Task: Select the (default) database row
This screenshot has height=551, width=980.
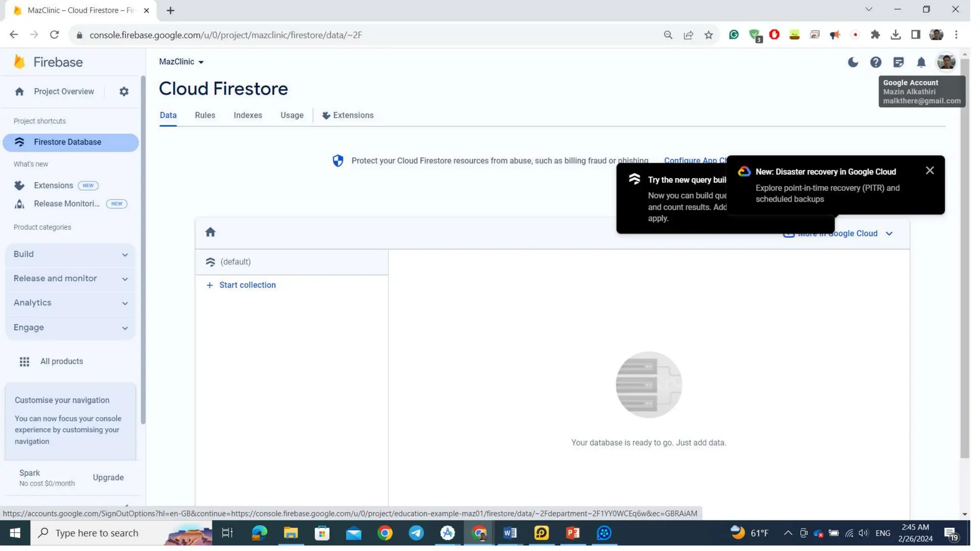Action: pos(291,262)
